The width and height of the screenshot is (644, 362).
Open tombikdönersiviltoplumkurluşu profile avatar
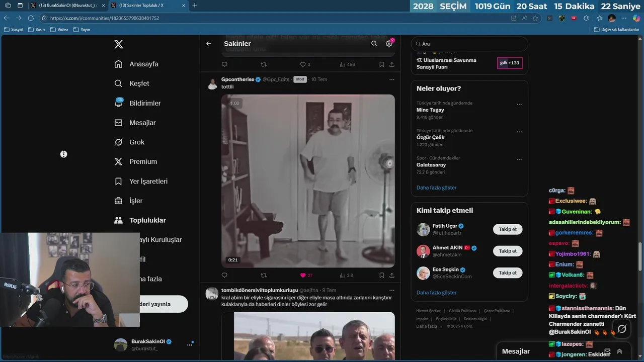tap(212, 294)
